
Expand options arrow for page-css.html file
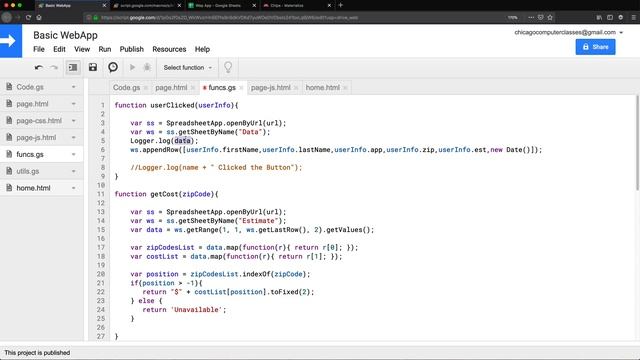pyautogui.click(x=73, y=120)
